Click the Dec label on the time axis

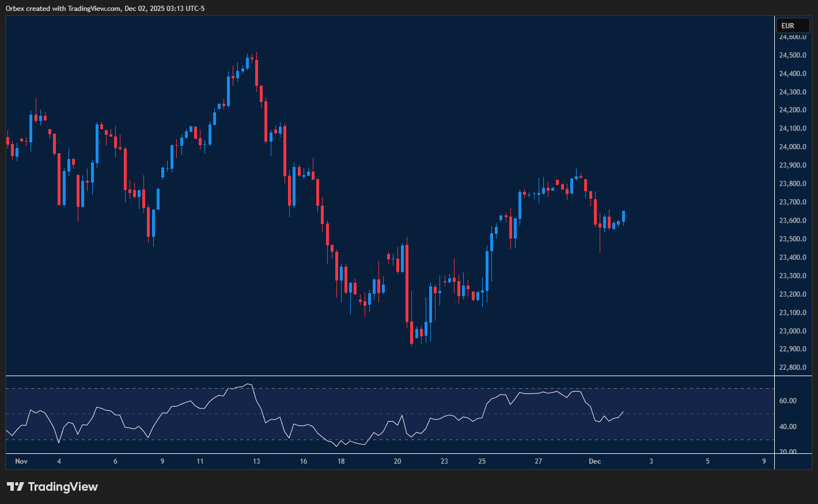pyautogui.click(x=594, y=461)
